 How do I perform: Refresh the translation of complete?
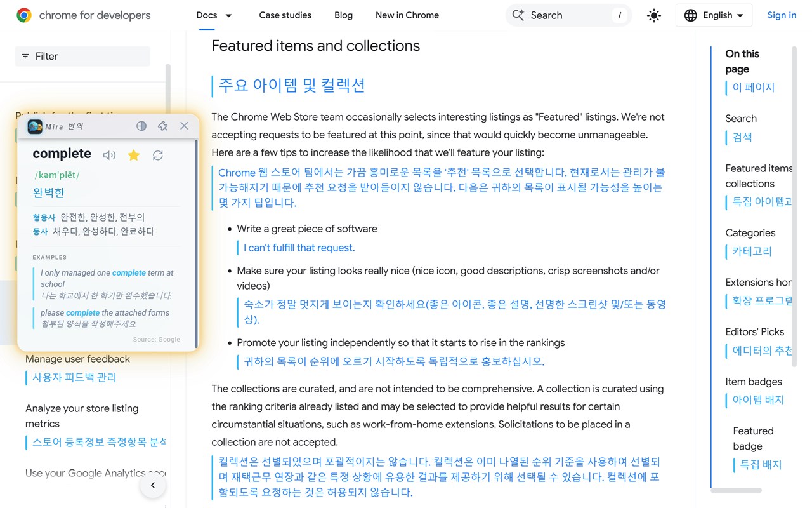pos(158,155)
